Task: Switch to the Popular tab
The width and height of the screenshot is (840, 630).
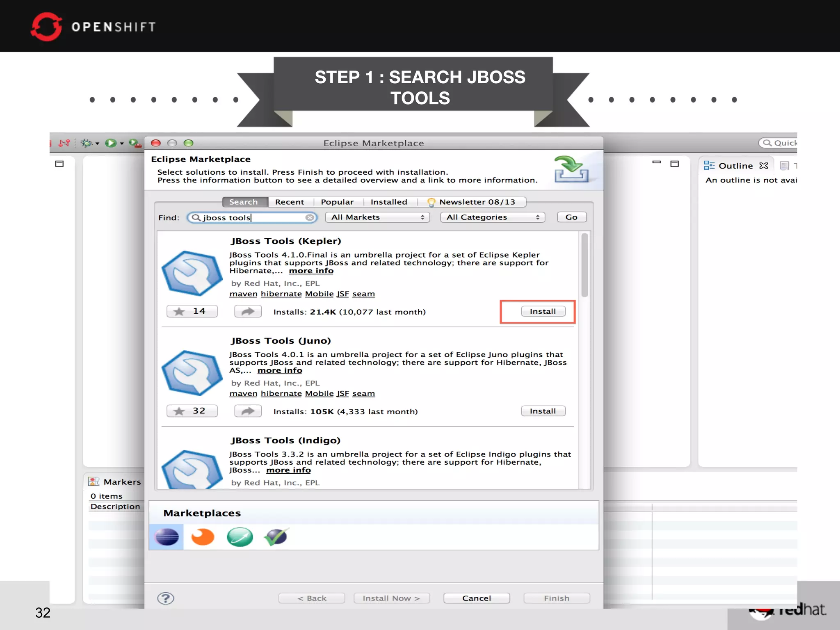Action: tap(337, 202)
